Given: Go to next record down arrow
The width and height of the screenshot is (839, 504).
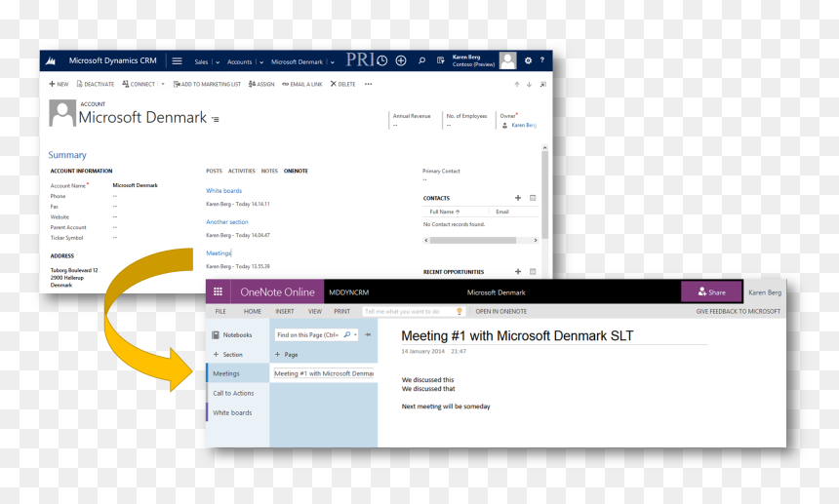Looking at the screenshot, I should tap(529, 85).
